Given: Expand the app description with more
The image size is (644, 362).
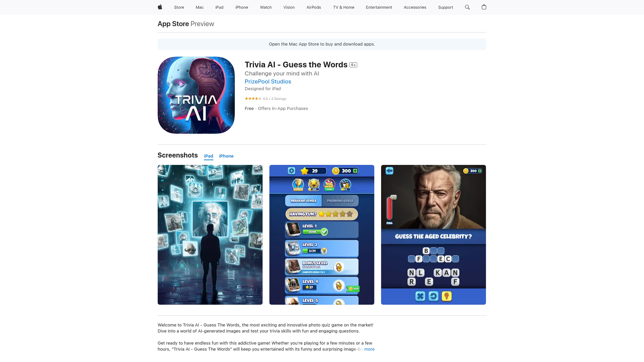Looking at the screenshot, I should pyautogui.click(x=369, y=349).
